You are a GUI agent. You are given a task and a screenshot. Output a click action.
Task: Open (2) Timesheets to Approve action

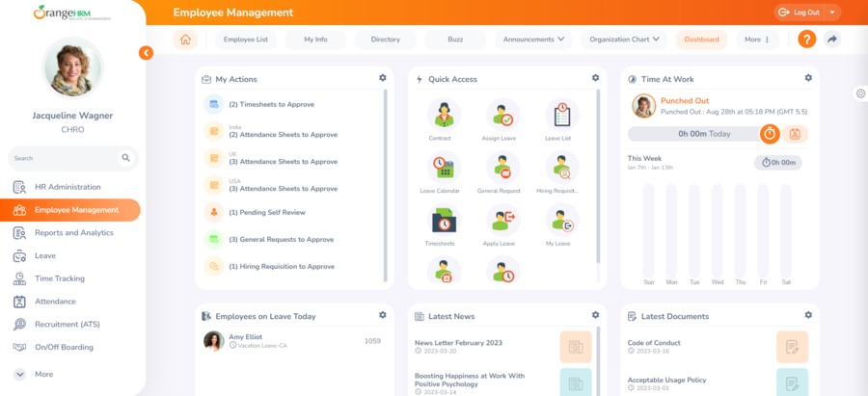click(x=271, y=104)
